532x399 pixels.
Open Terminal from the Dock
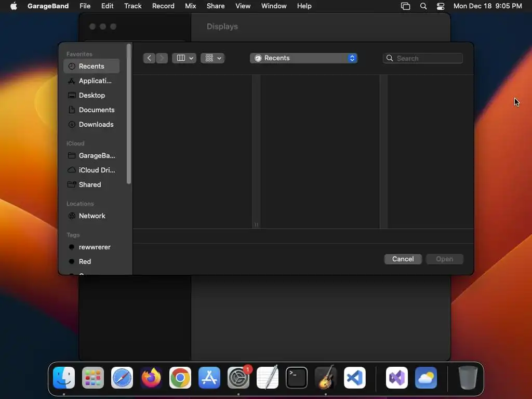[297, 378]
